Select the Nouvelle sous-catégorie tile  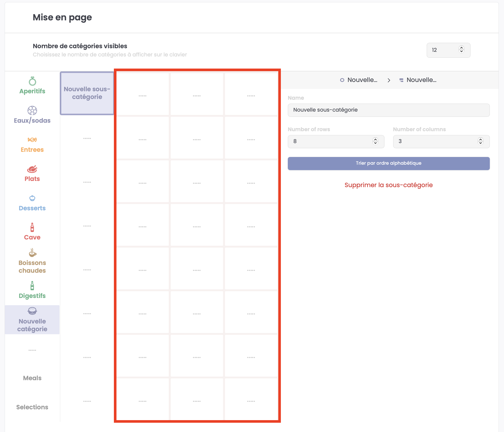[87, 93]
